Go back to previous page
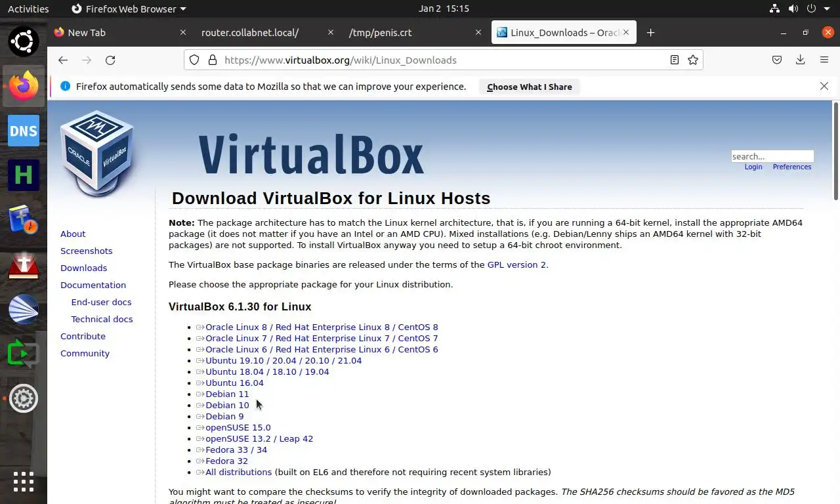This screenshot has height=504, width=840. [63, 60]
